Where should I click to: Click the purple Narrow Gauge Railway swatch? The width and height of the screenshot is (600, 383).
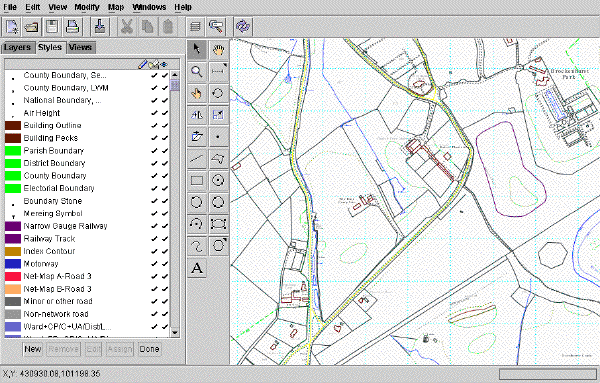point(13,226)
